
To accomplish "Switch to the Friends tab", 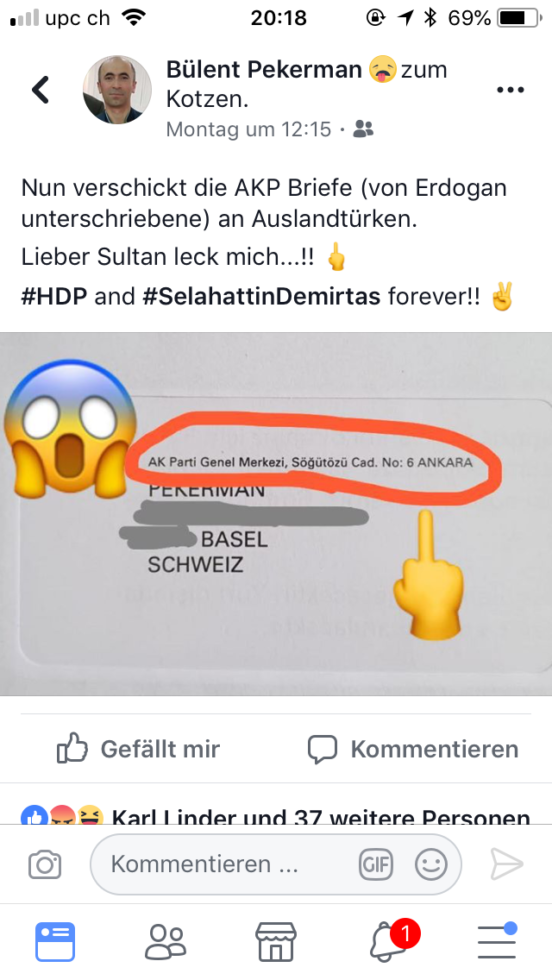I will (x=166, y=941).
